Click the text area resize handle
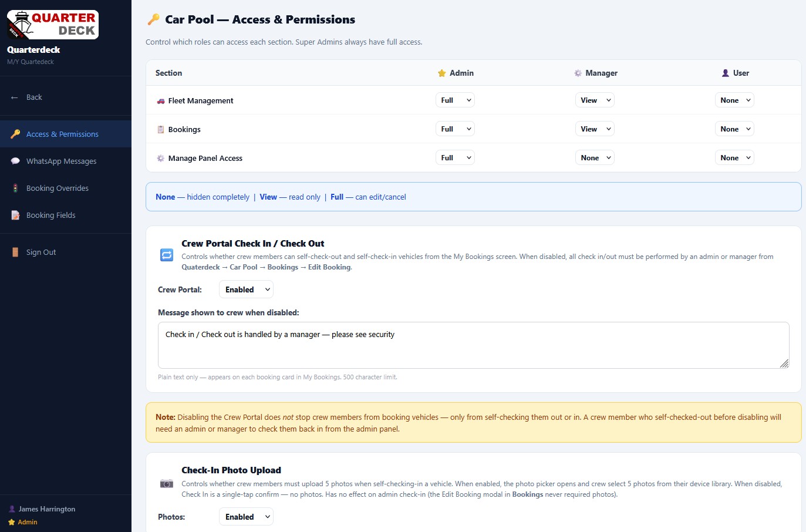Viewport: 806px width, 532px height. point(784,363)
